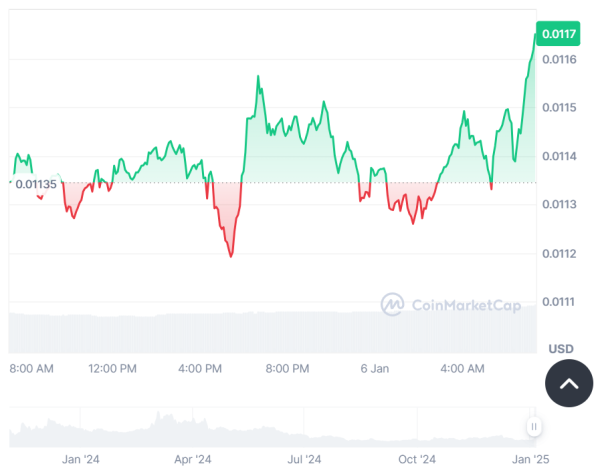Click the USD currency label
The height and width of the screenshot is (476, 600).
pyautogui.click(x=561, y=349)
